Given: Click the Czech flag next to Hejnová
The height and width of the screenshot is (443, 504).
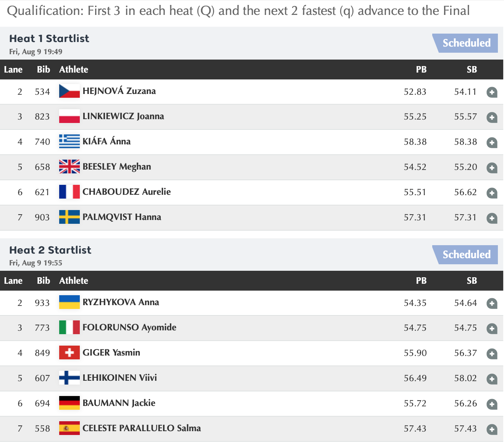Looking at the screenshot, I should point(69,91).
